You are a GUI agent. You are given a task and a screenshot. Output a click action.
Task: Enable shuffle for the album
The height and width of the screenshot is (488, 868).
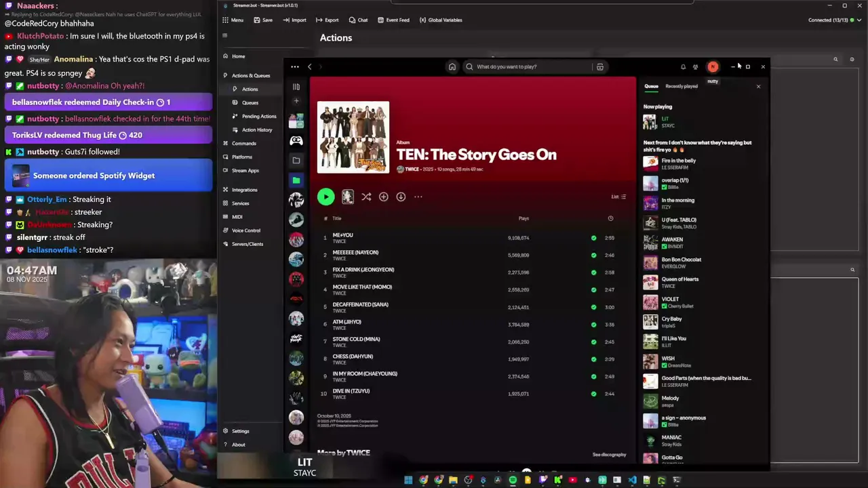click(x=366, y=197)
